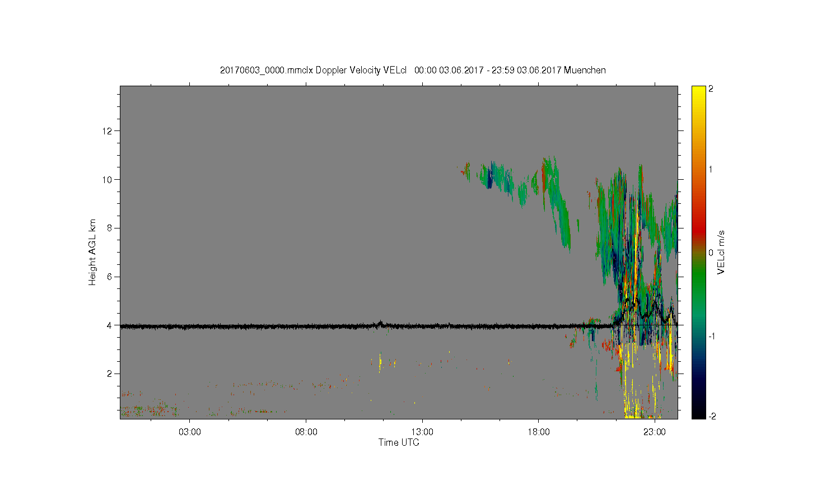Select the Height AGL km axis title
Viewport: 840px width, 504px height.
tap(92, 252)
